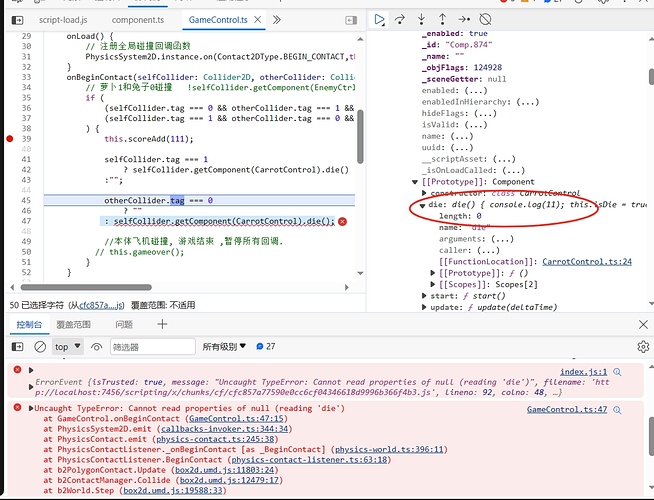Switch to the component.ts tab
Screen dimensions: 654x500
(138, 20)
